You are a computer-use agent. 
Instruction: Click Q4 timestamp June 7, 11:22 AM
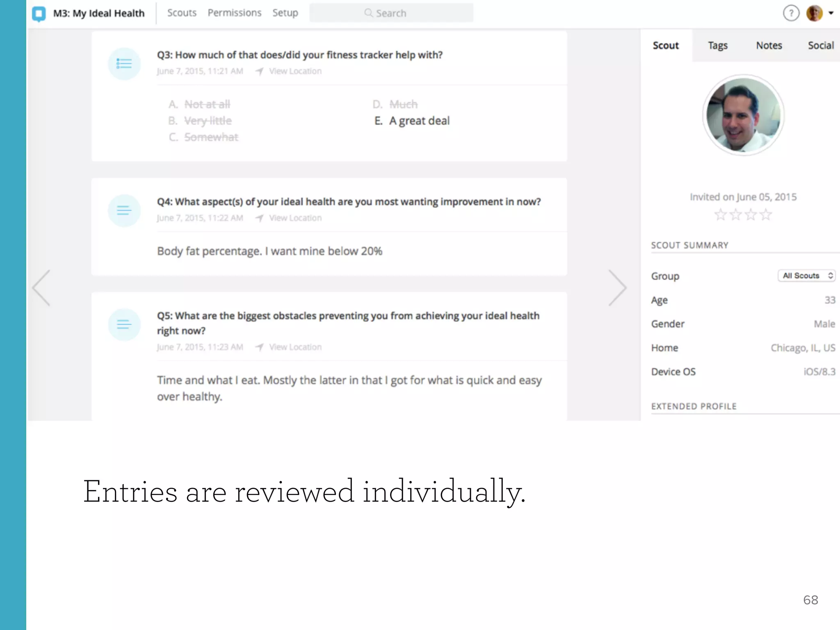200,218
